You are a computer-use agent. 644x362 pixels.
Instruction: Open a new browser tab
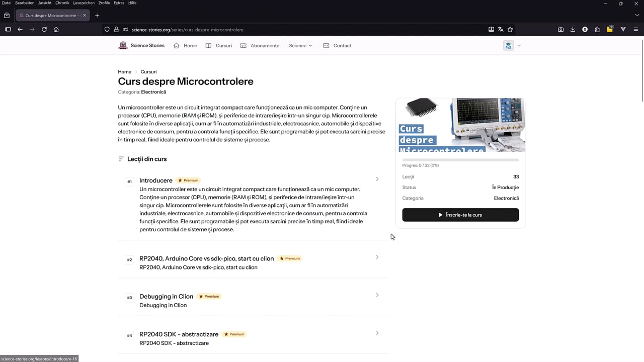coord(97,16)
